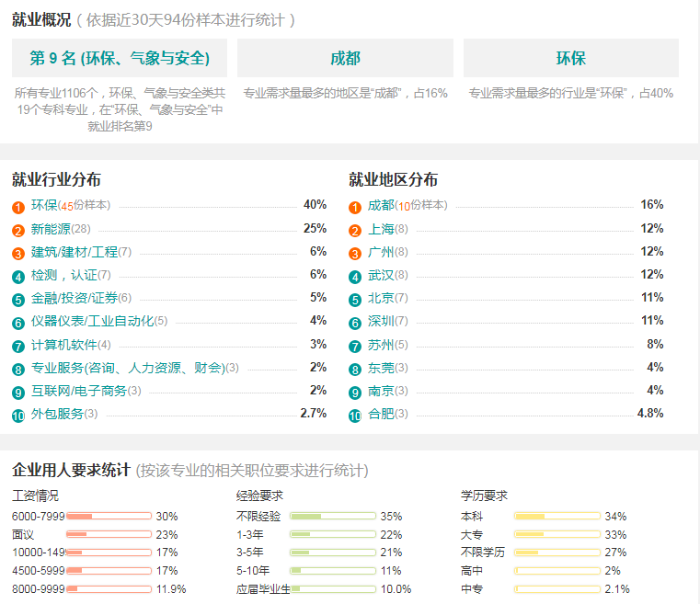The image size is (700, 604).
Task: Open the 北京 region link
Action: [381, 298]
